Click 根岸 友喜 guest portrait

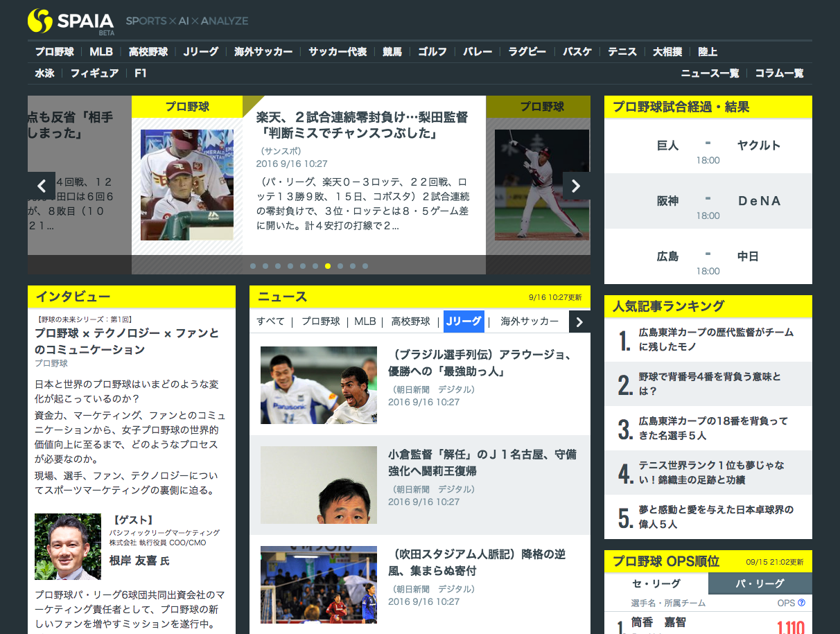pos(68,547)
